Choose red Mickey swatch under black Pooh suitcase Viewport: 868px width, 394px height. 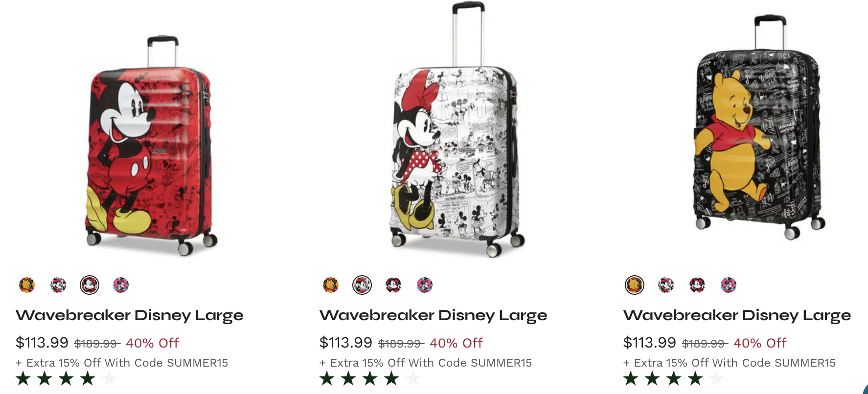click(697, 285)
